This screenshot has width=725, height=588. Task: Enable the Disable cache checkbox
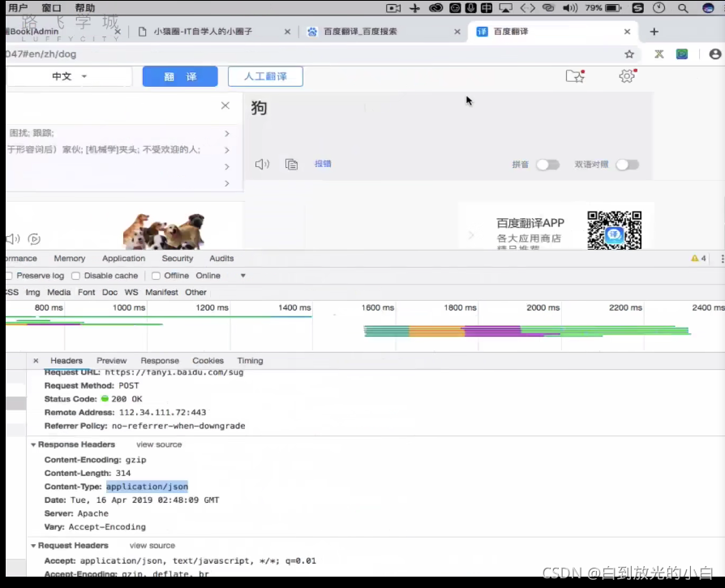[75, 276]
